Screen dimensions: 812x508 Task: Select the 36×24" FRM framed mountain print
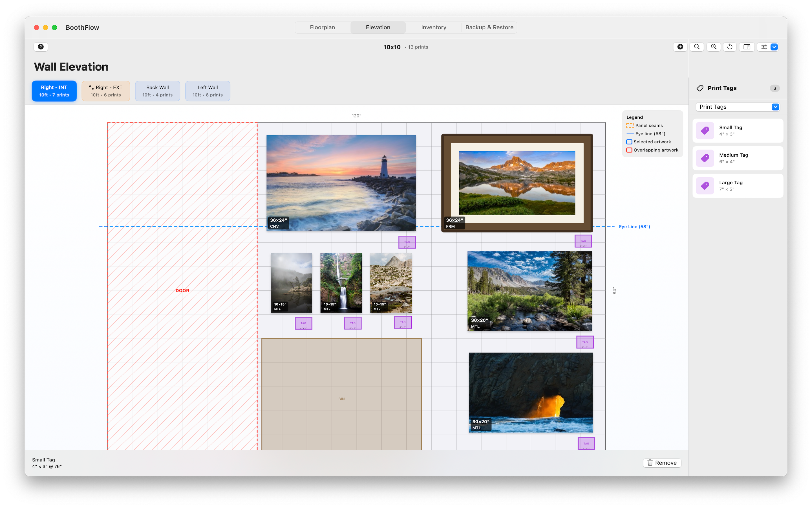[517, 183]
